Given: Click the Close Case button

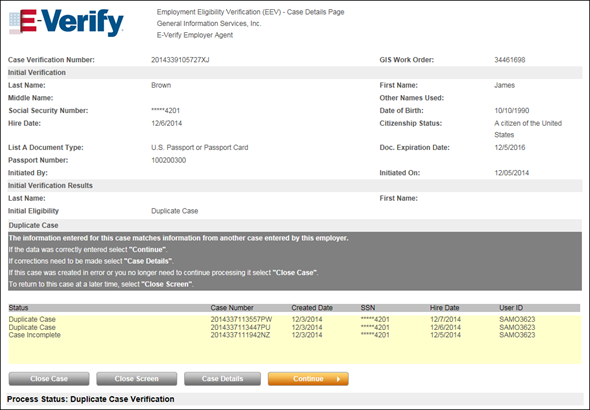Looking at the screenshot, I should coord(49,379).
